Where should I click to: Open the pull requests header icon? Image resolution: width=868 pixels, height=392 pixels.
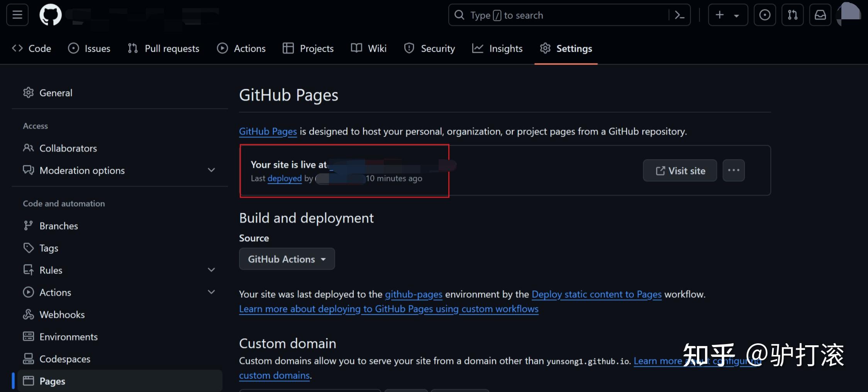792,15
